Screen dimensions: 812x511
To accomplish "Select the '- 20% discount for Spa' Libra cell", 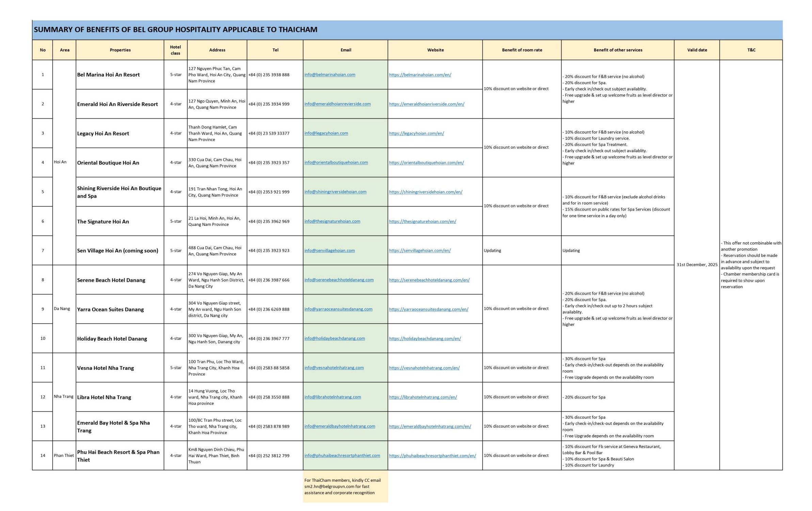I will click(618, 397).
